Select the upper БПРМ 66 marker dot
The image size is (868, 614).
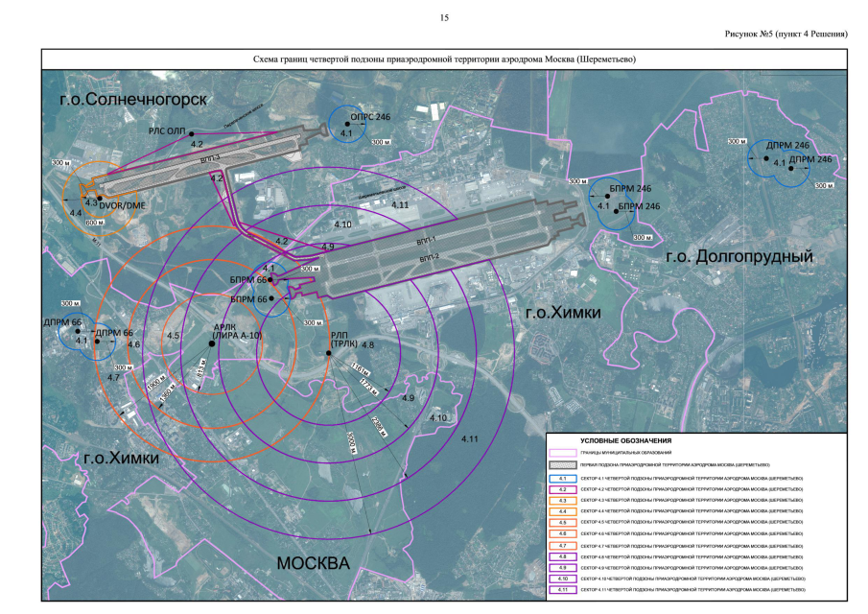click(x=270, y=280)
